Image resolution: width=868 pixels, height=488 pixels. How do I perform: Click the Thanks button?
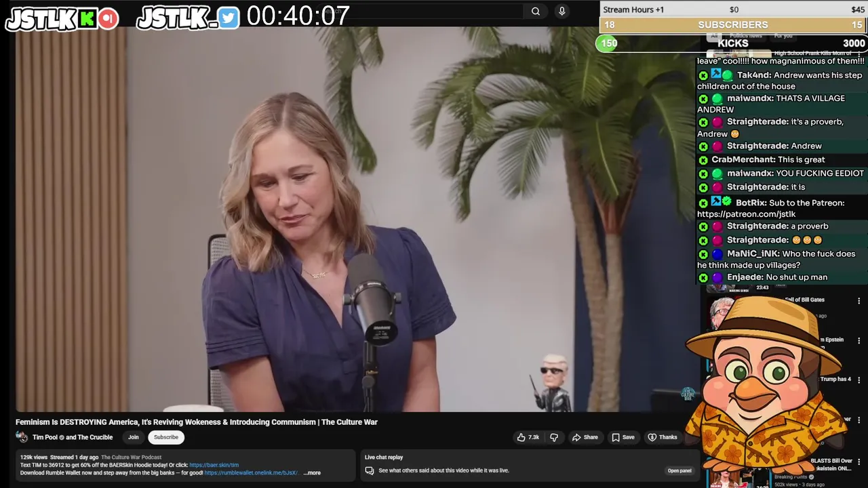click(663, 437)
